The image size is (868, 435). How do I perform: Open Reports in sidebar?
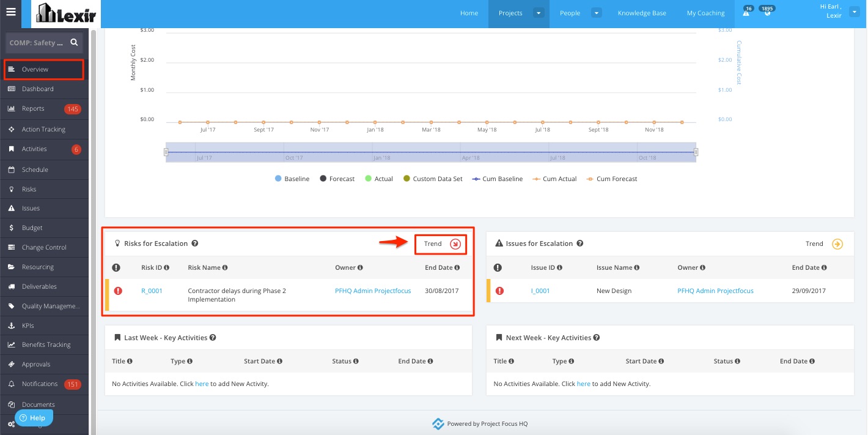click(x=45, y=109)
